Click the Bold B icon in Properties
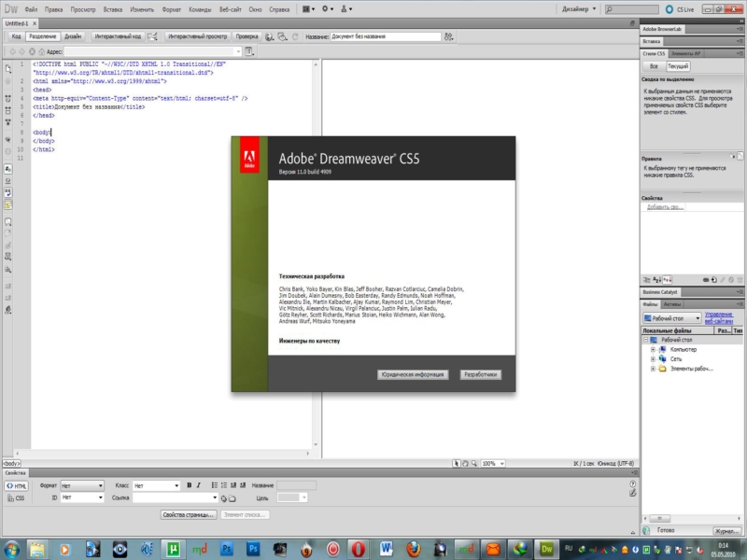The image size is (747, 560). pos(190,485)
